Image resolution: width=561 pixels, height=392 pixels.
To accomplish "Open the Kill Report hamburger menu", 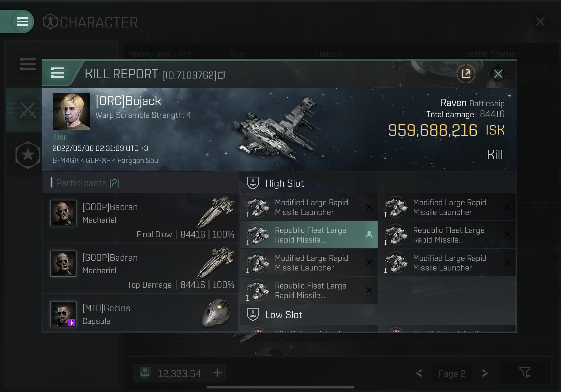I will point(57,73).
